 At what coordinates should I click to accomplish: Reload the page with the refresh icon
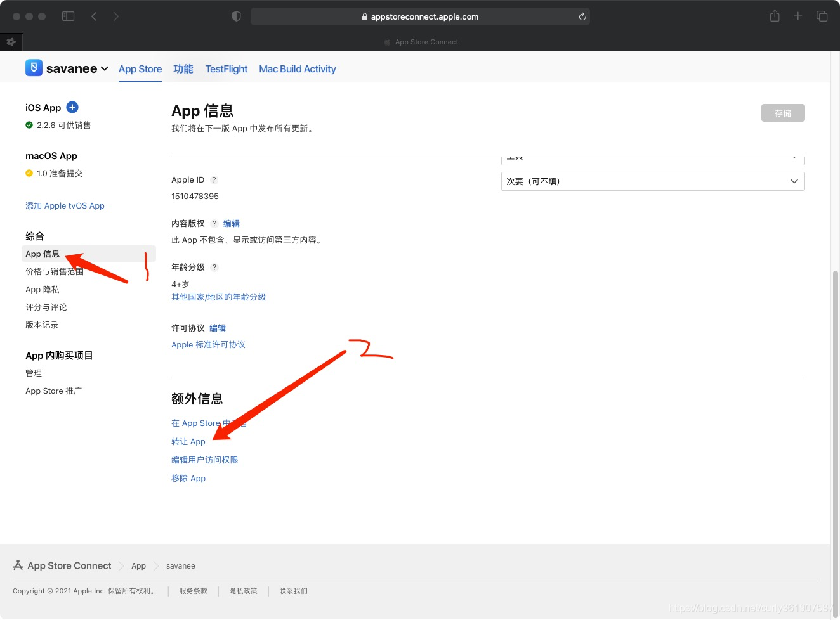pos(582,16)
